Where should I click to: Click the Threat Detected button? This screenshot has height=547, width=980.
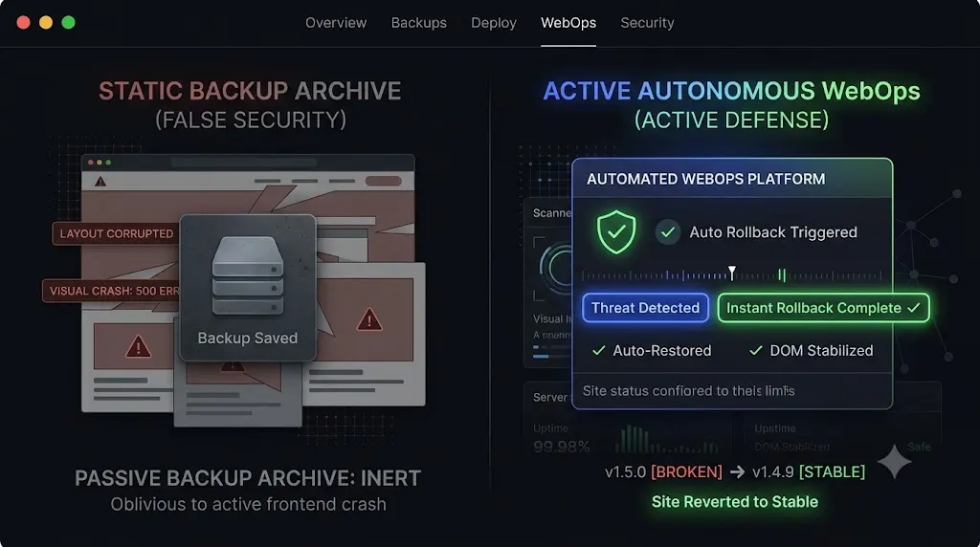pos(646,308)
